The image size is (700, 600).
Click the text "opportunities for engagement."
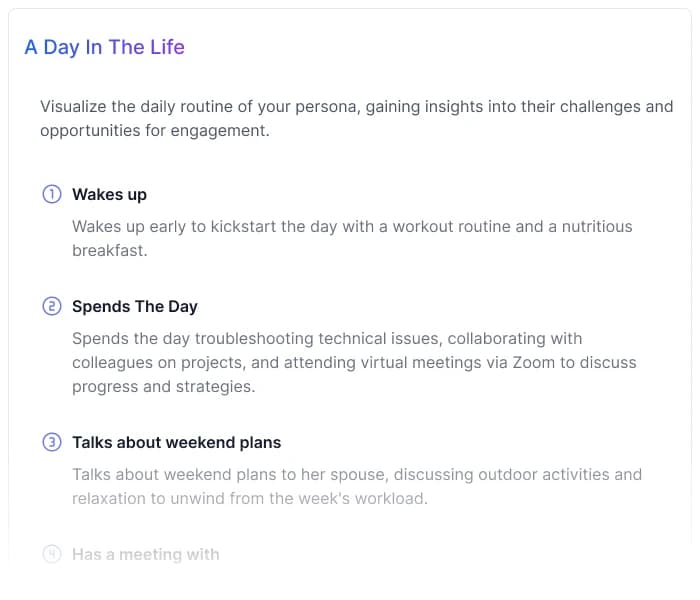(x=155, y=130)
